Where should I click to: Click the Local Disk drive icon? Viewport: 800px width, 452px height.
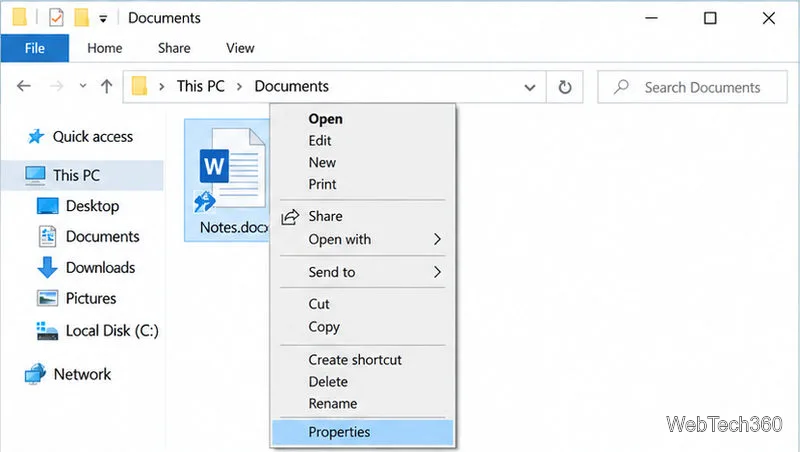point(47,331)
